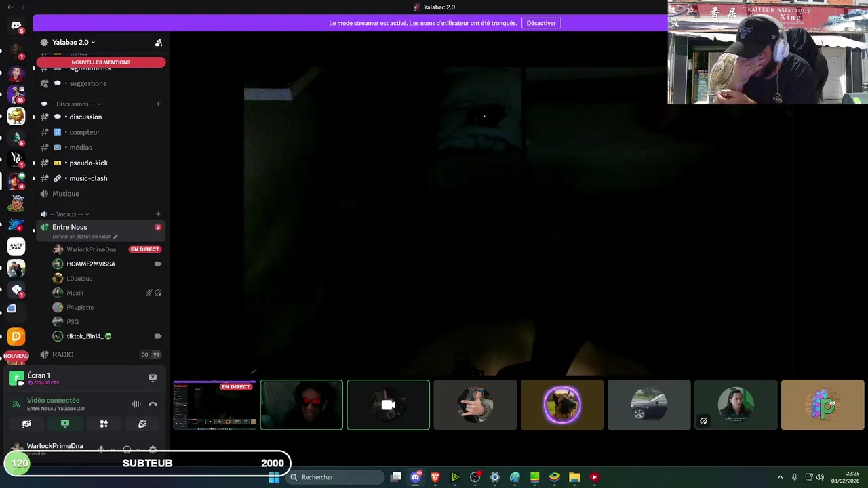Open microphone input options chevron
The height and width of the screenshot is (488, 868).
[113, 449]
